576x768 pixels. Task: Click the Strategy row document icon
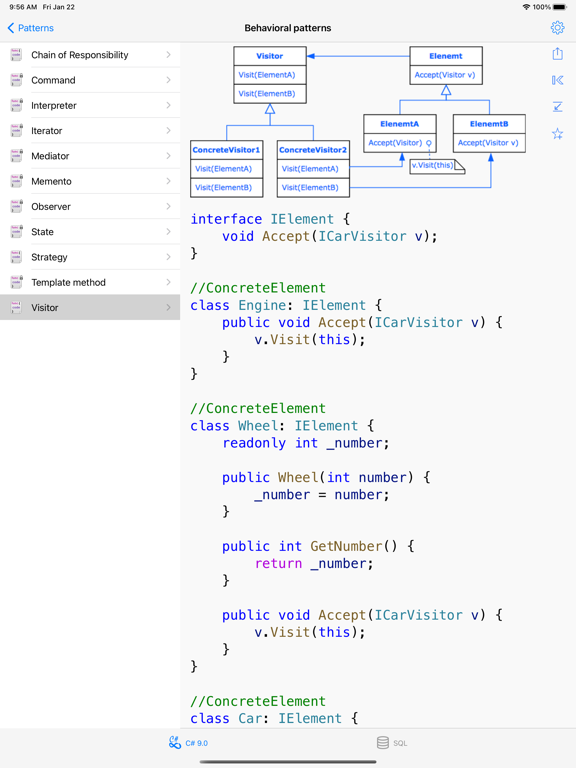(x=17, y=257)
